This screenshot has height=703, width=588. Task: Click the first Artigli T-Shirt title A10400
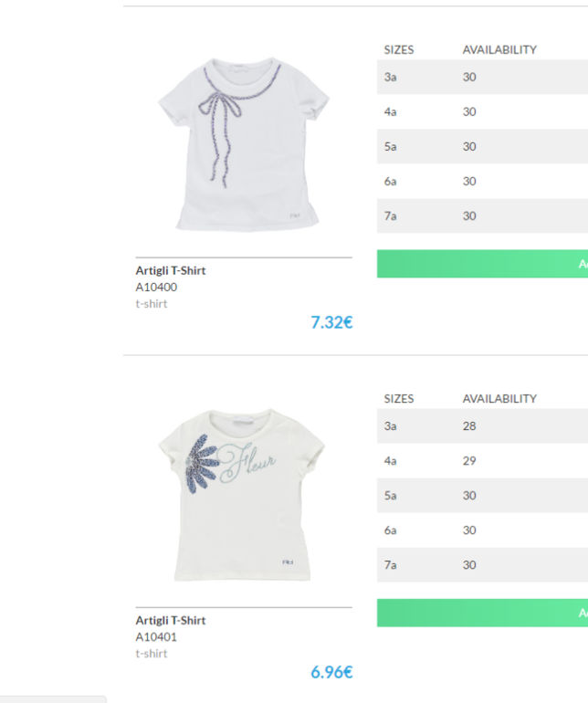(x=171, y=270)
